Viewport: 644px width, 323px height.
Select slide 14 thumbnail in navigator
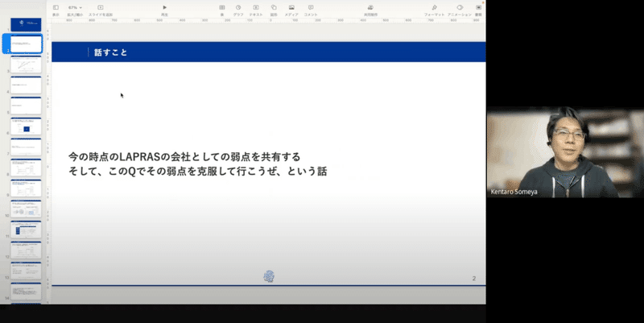click(26, 291)
